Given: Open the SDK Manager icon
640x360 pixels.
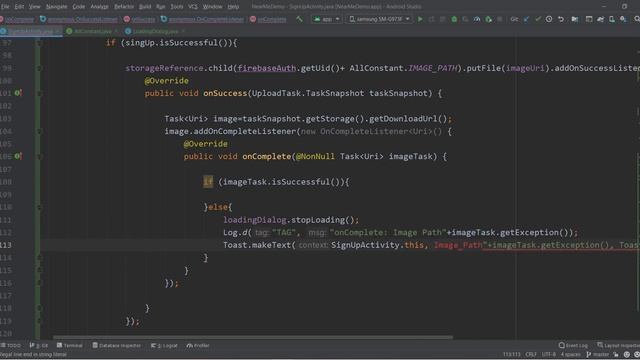Looking at the screenshot, I should [x=623, y=19].
